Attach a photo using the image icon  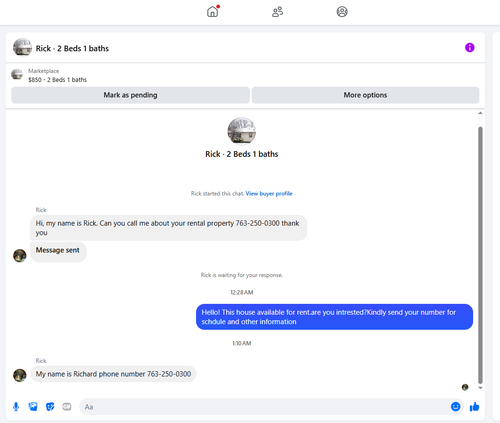point(33,406)
